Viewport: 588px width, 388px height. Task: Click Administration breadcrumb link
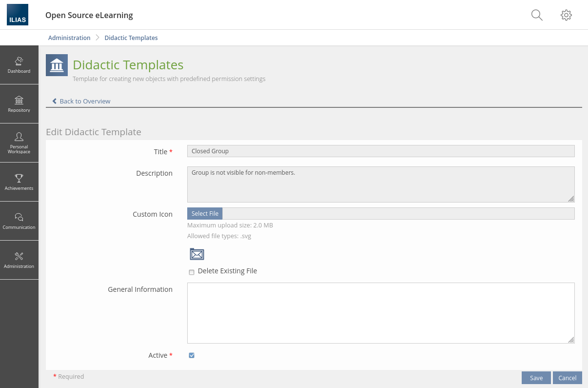(x=69, y=38)
